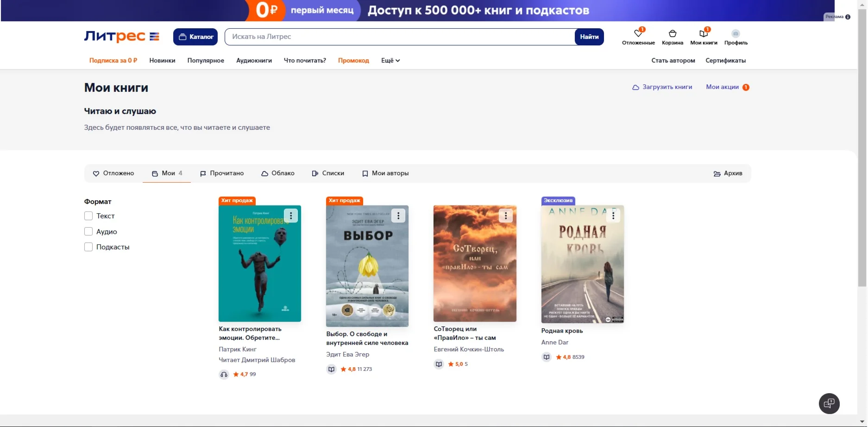Viewport: 868px width, 427px height.
Task: Open author Патрик Кинг
Action: pyautogui.click(x=238, y=349)
